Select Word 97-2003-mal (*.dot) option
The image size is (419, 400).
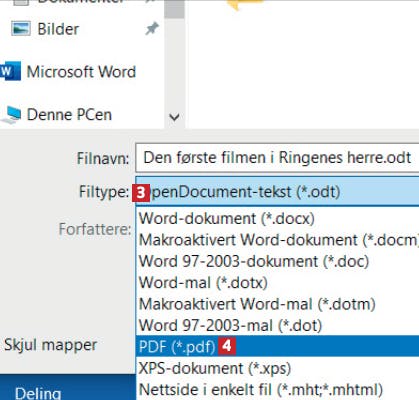tap(277, 325)
